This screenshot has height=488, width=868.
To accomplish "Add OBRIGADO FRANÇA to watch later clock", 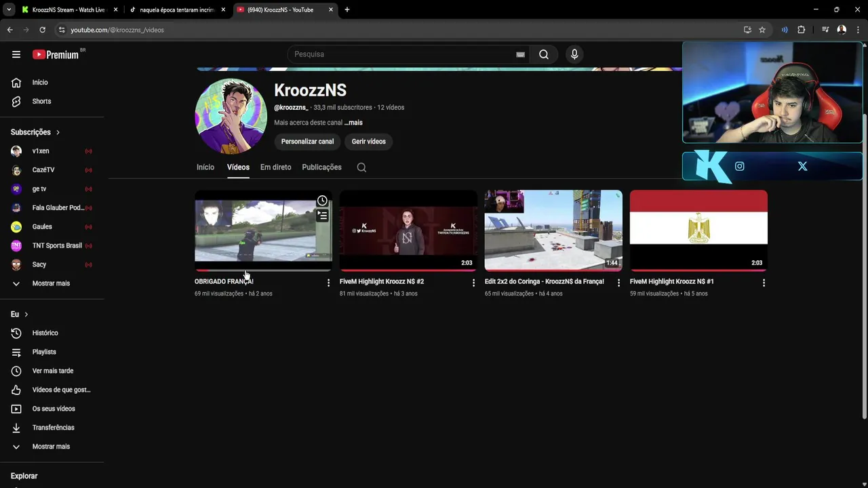I will [322, 201].
